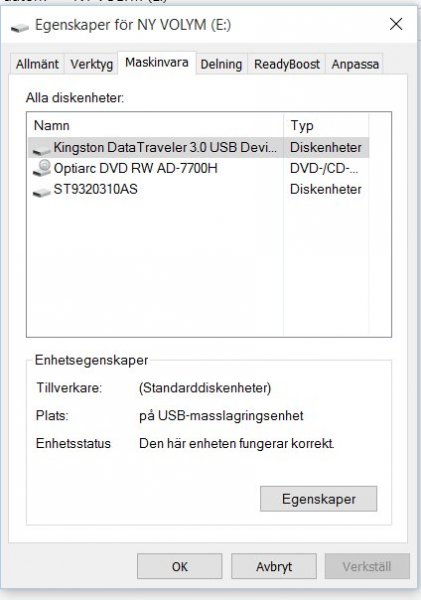This screenshot has width=421, height=600.
Task: Click the Plats label
Action: pyautogui.click(x=52, y=416)
